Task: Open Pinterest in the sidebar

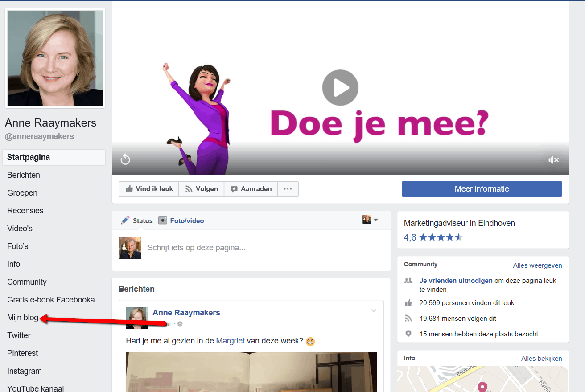Action: (23, 353)
